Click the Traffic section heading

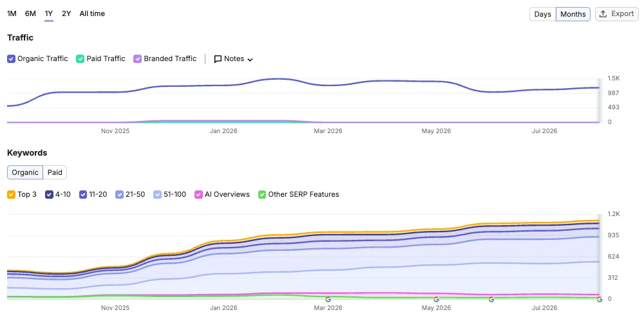[x=20, y=38]
